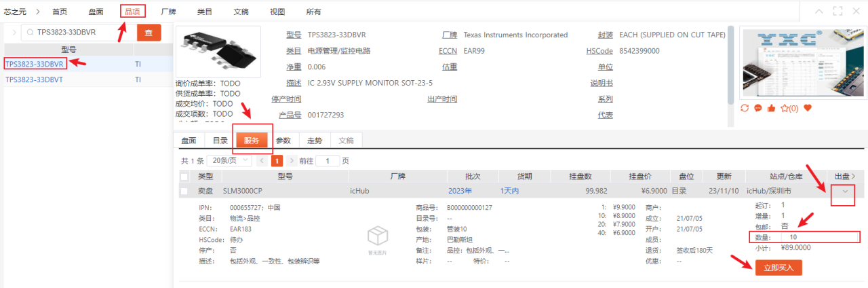Open the 视图 top menu
The height and width of the screenshot is (288, 868).
[277, 12]
